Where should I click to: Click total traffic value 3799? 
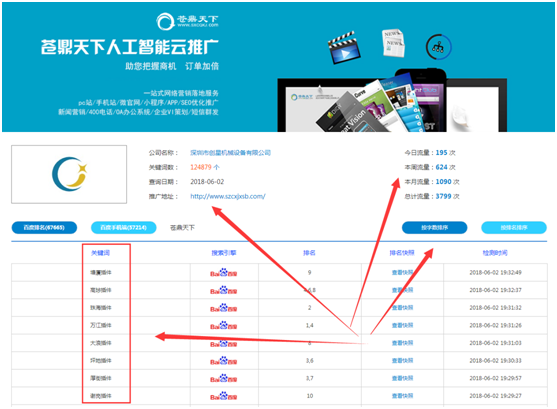[x=443, y=197]
